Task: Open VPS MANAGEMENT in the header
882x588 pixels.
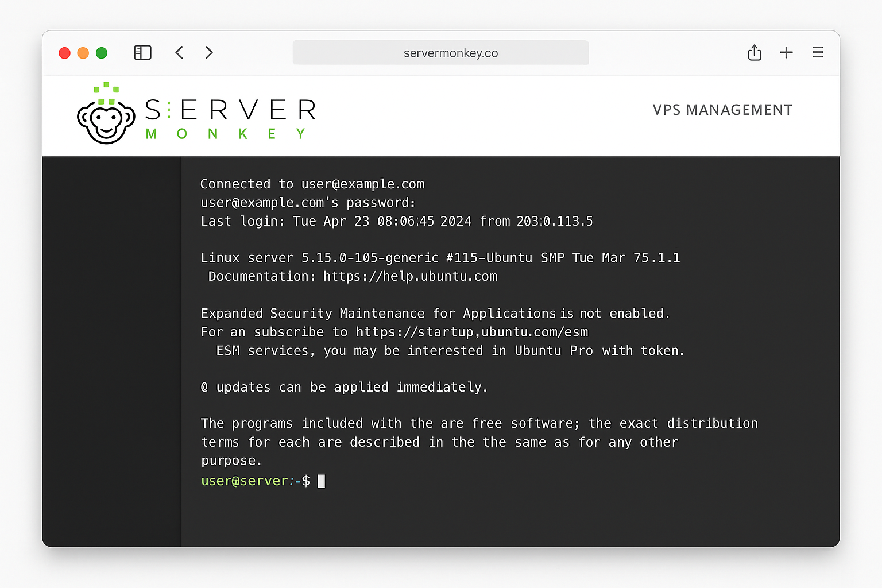Action: tap(722, 110)
